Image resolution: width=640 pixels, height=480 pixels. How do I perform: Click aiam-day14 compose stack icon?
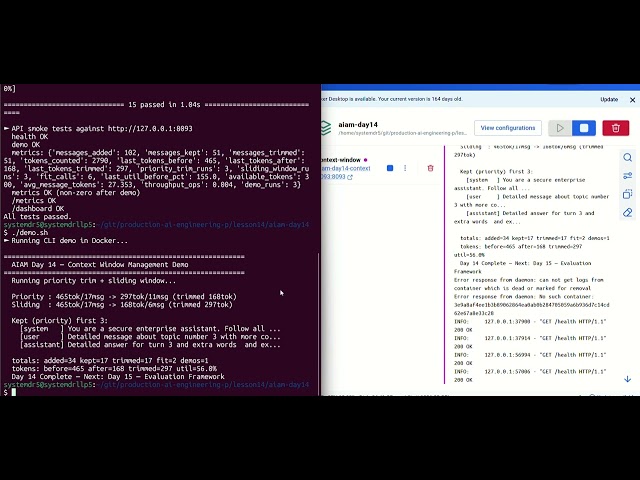pyautogui.click(x=326, y=128)
